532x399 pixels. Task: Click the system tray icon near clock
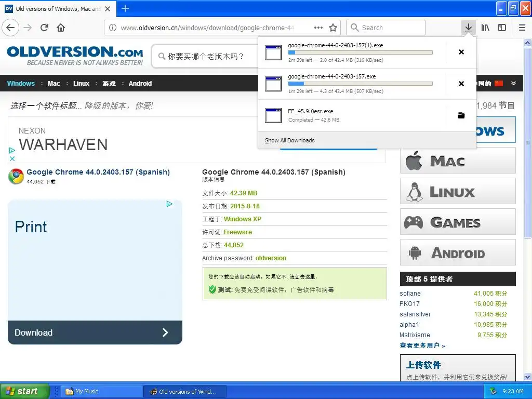pyautogui.click(x=494, y=391)
